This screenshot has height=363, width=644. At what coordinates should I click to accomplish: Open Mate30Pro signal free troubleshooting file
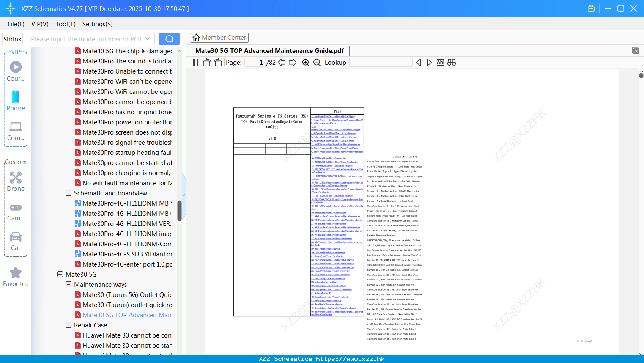pyautogui.click(x=123, y=143)
